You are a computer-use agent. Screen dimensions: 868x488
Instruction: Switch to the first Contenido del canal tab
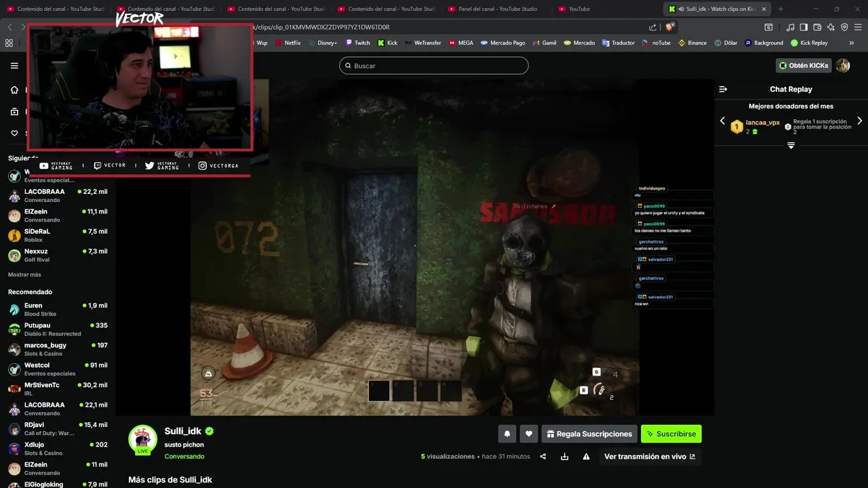tap(54, 9)
